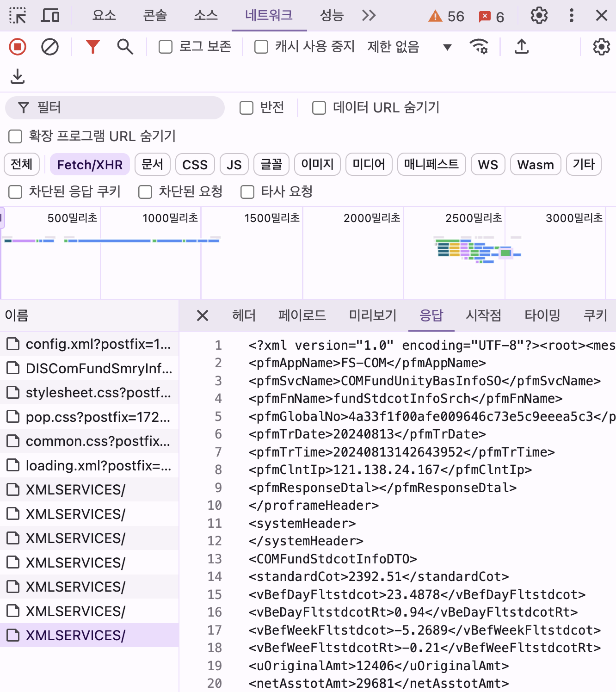Check 차단된 응답 쿠키

[x=15, y=192]
